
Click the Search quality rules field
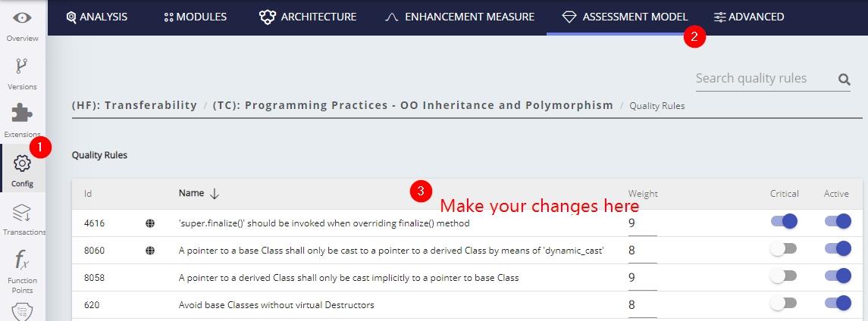point(762,79)
